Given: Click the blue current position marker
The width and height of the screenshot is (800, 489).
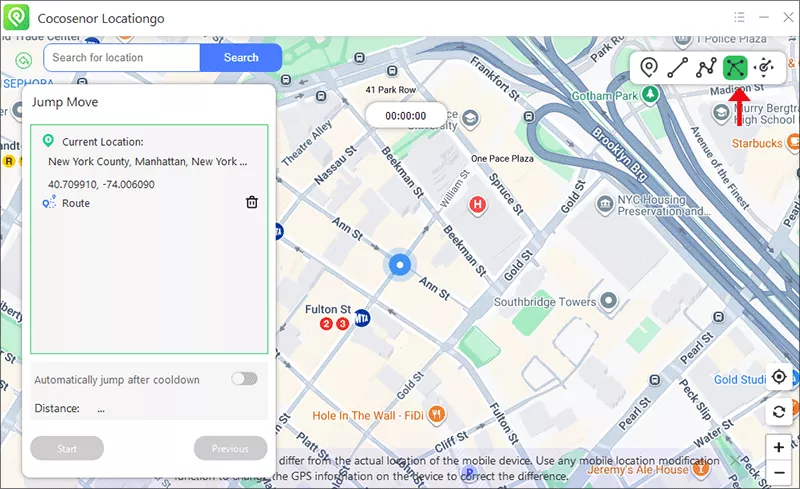Looking at the screenshot, I should click(x=400, y=265).
